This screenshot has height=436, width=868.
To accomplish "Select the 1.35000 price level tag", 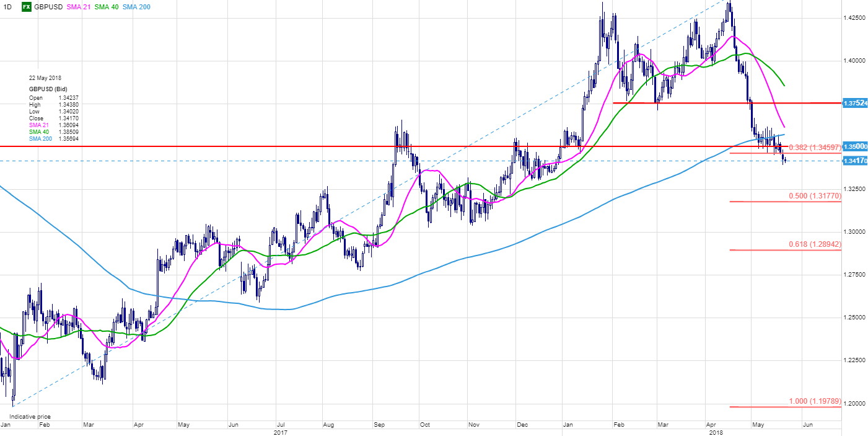I will (x=854, y=146).
